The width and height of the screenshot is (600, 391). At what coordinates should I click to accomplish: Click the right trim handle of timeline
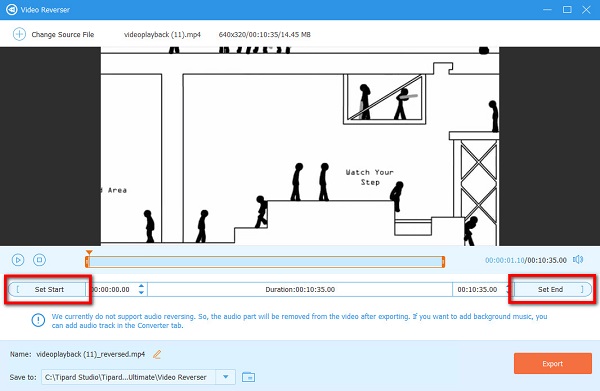pyautogui.click(x=443, y=262)
